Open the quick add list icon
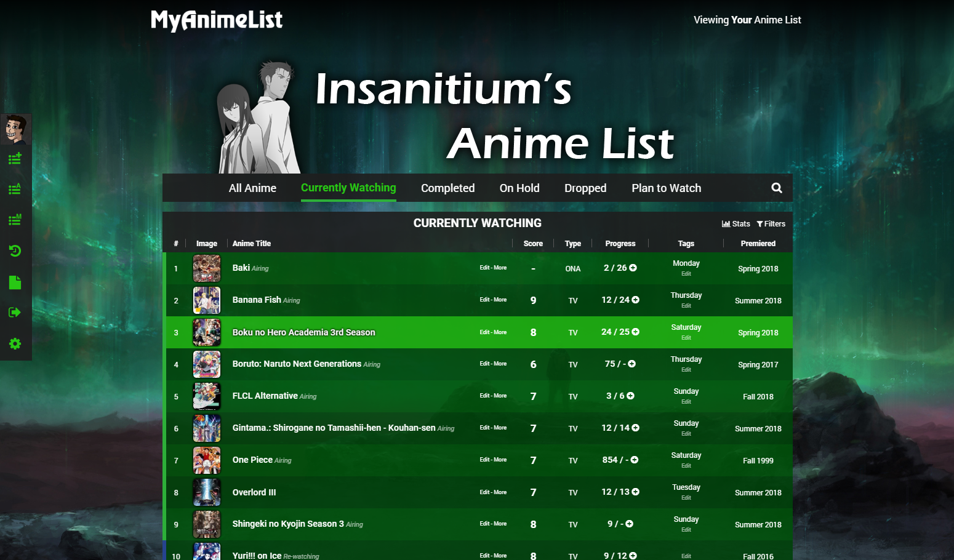Image resolution: width=954 pixels, height=560 pixels. point(15,159)
